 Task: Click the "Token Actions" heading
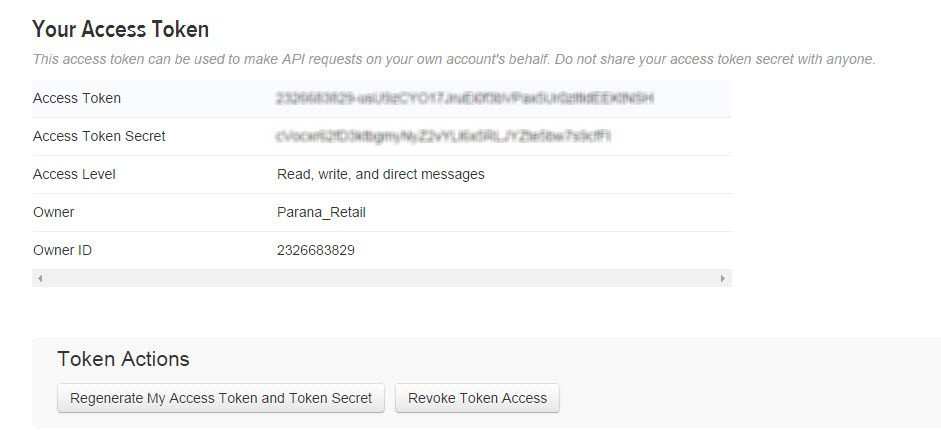tap(123, 359)
